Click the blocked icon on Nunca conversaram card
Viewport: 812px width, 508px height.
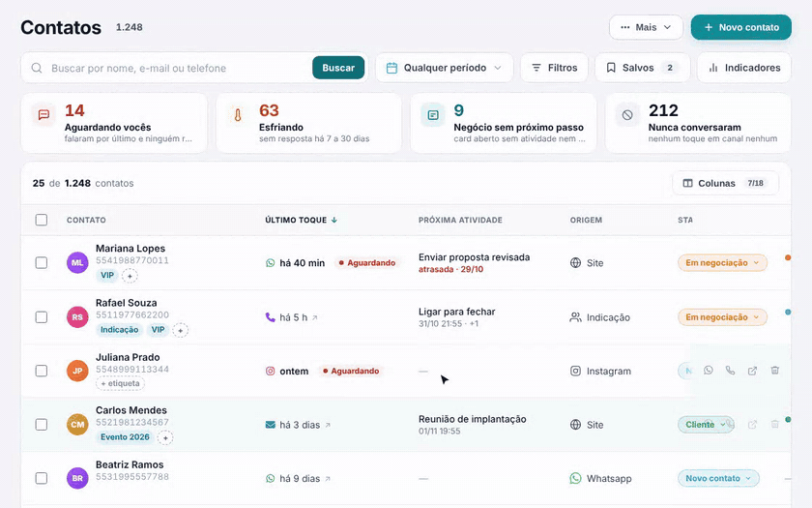[x=627, y=115]
